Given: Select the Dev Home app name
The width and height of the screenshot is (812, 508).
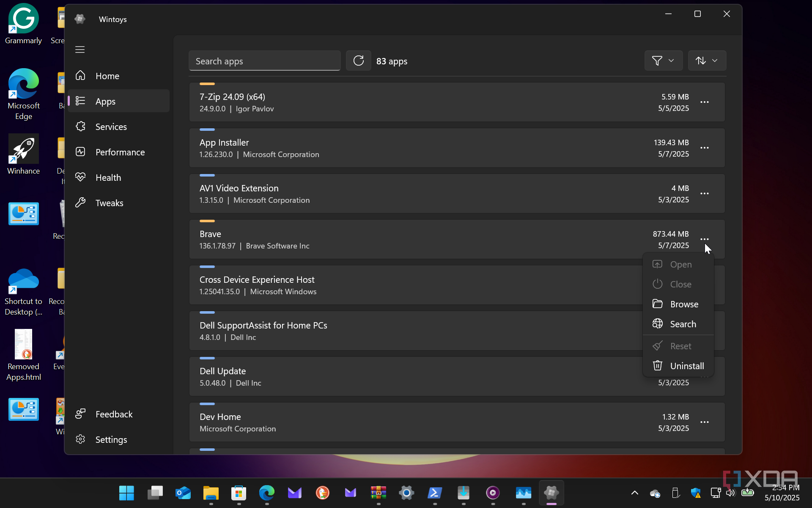Looking at the screenshot, I should pyautogui.click(x=220, y=417).
